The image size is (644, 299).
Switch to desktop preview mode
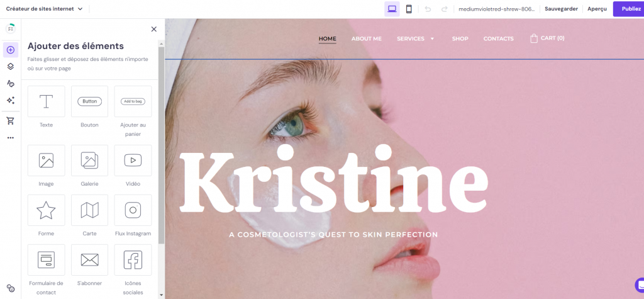[x=392, y=9]
